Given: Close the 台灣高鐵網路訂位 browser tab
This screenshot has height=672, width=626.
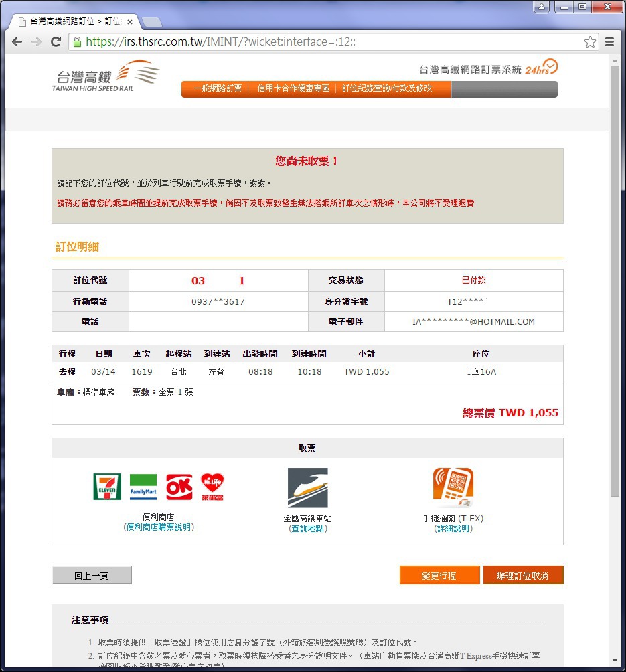Looking at the screenshot, I should pyautogui.click(x=129, y=22).
